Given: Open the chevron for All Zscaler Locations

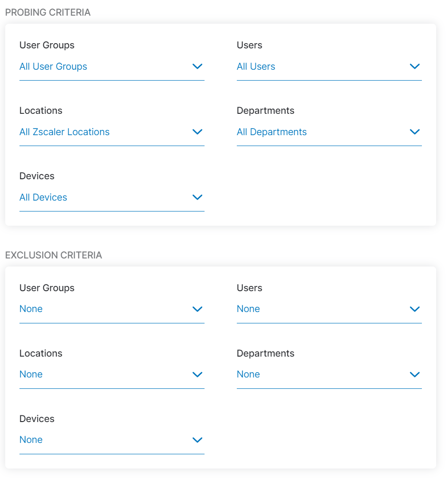Looking at the screenshot, I should pyautogui.click(x=197, y=132).
